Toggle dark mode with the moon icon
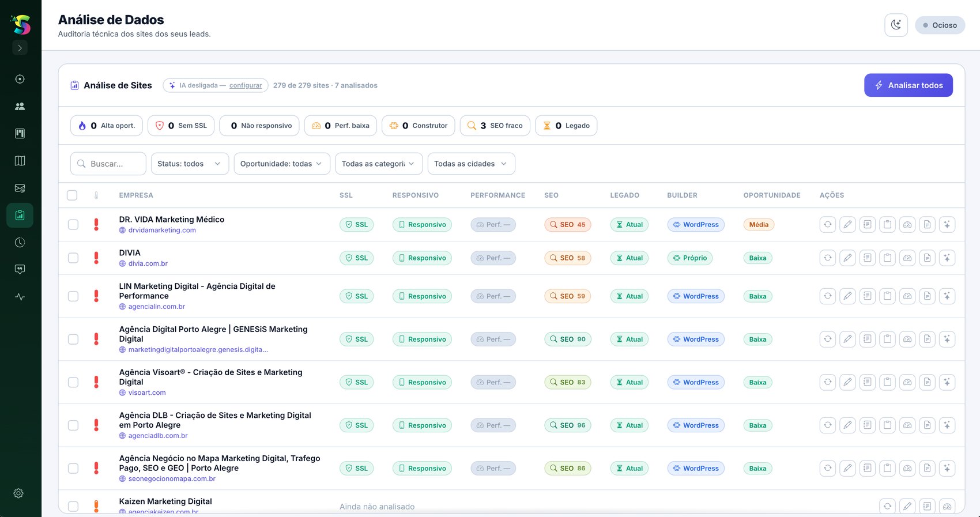Viewport: 980px width, 517px height. [896, 25]
